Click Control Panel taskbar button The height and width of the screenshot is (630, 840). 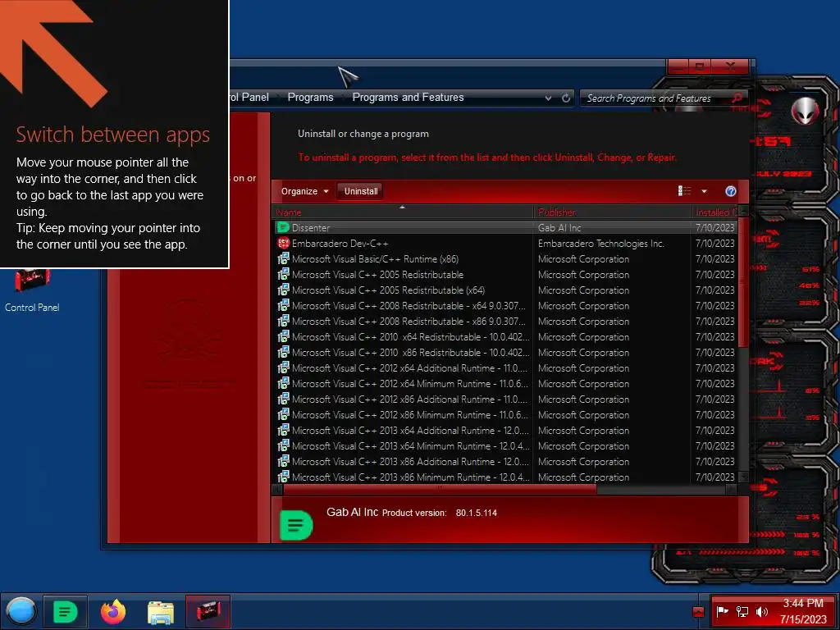pyautogui.click(x=208, y=611)
